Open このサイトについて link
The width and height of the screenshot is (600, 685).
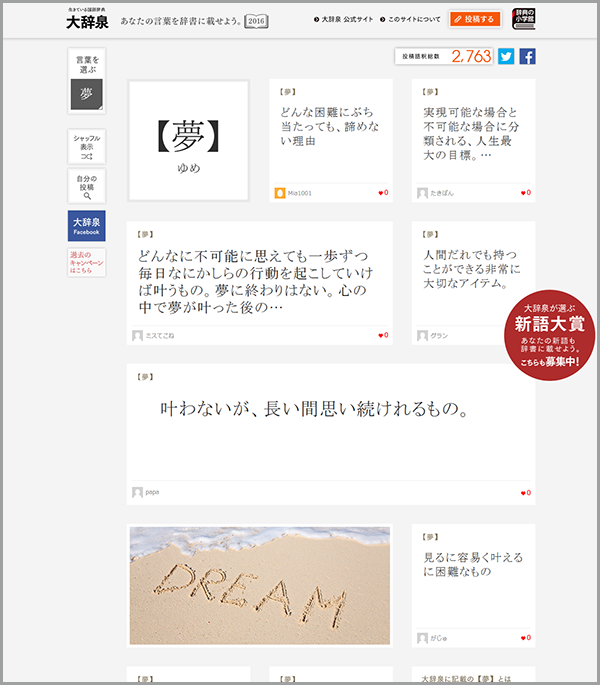(410, 19)
